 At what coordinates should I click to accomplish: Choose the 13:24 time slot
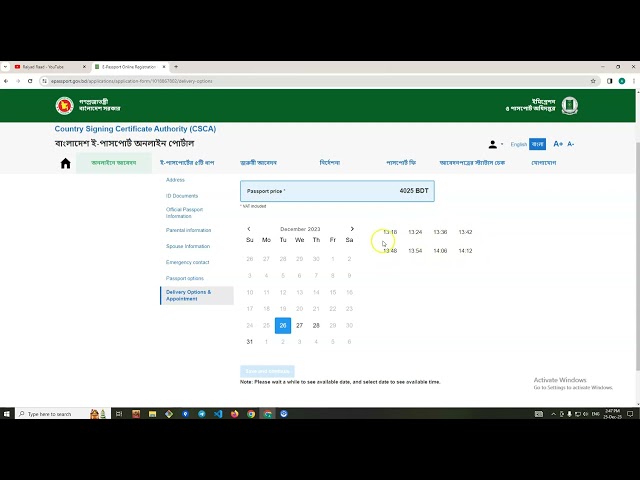pyautogui.click(x=415, y=232)
